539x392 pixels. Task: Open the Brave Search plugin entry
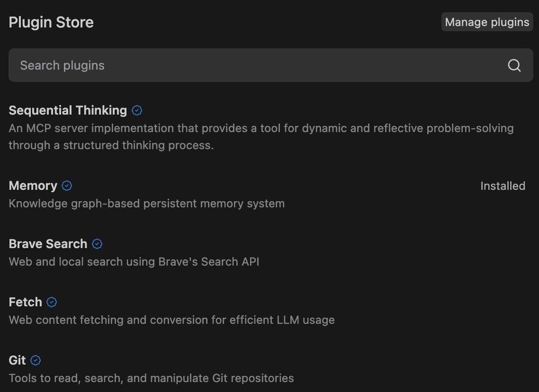[48, 244]
